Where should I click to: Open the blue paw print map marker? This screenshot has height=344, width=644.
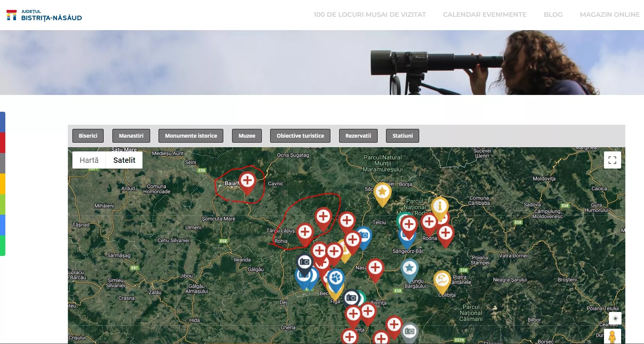[x=336, y=278]
